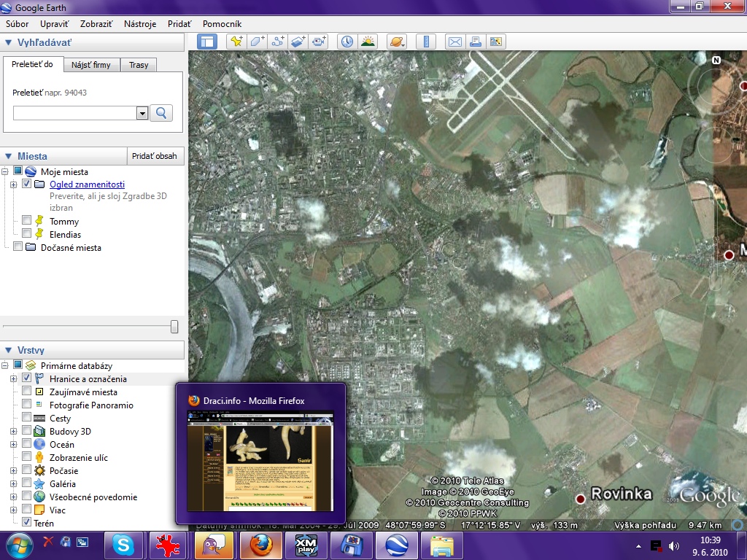Expand the Budovy 3D node
Viewport: 747px width, 560px height.
[13, 432]
